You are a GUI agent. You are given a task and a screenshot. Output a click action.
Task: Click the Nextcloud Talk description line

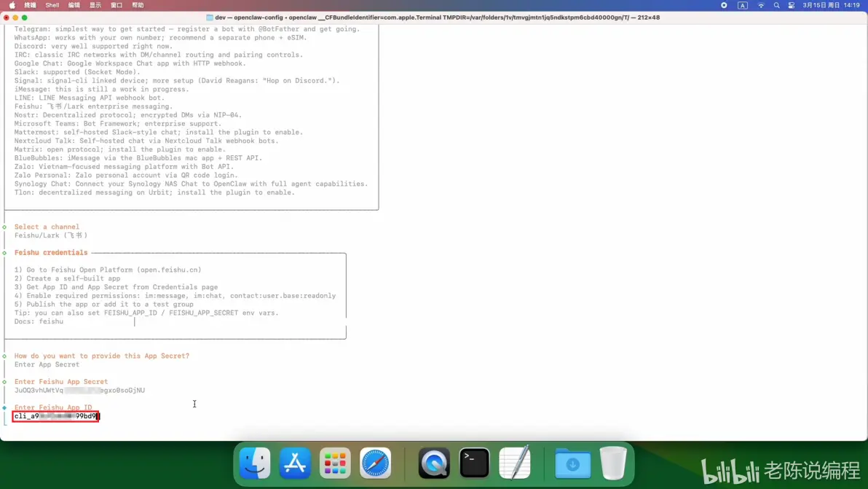(x=146, y=141)
